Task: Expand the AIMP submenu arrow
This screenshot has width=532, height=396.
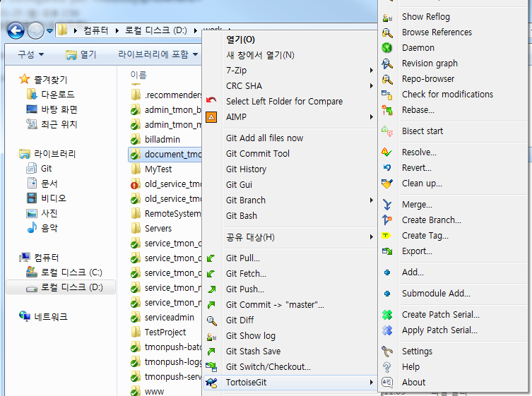Action: pos(371,117)
